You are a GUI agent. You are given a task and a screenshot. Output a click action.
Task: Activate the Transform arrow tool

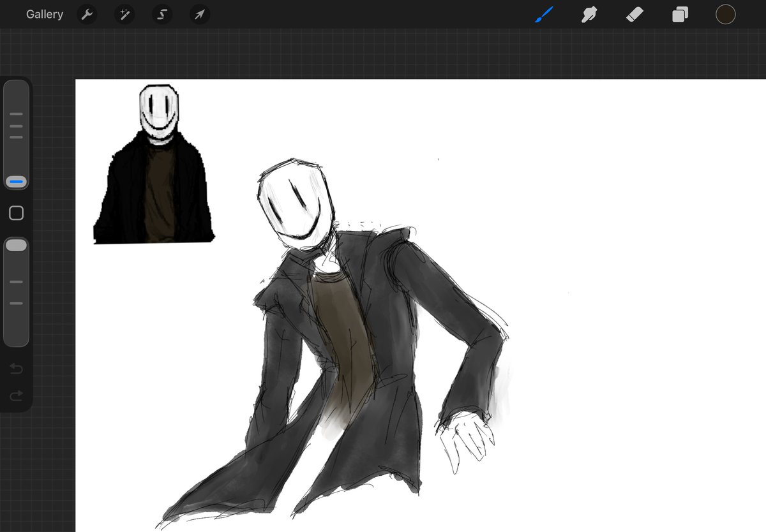pyautogui.click(x=200, y=14)
